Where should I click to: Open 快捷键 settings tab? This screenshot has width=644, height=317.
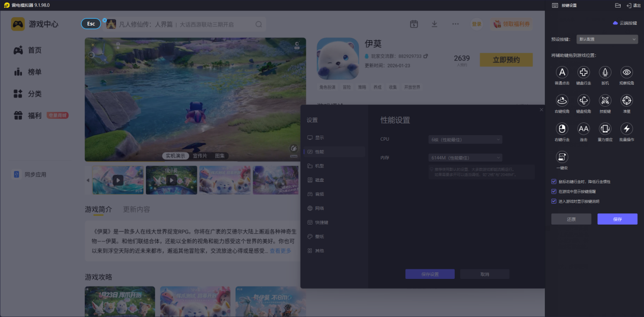click(334, 223)
